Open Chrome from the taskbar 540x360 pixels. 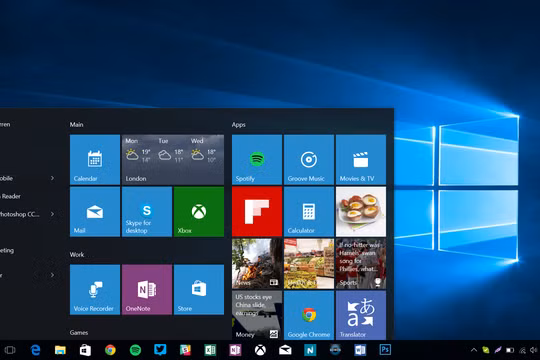click(x=110, y=350)
